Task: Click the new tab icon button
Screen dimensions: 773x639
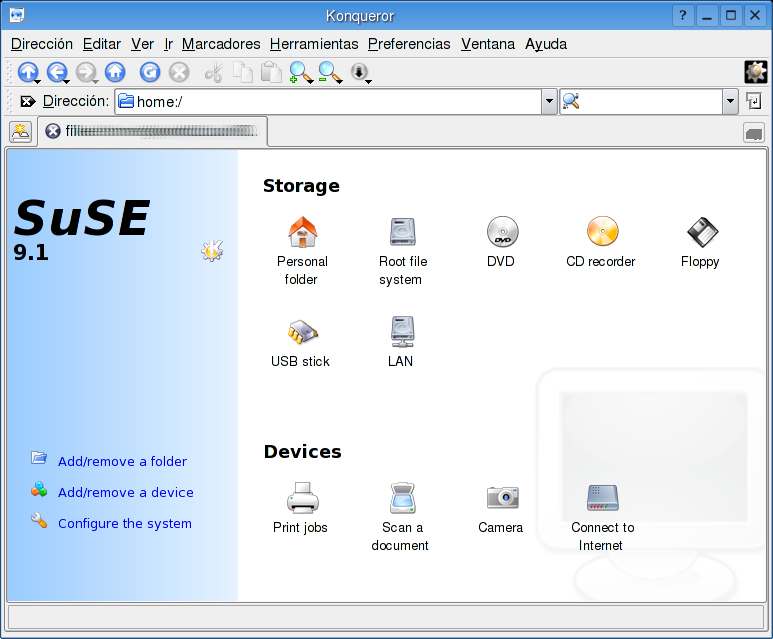Action: tap(21, 132)
